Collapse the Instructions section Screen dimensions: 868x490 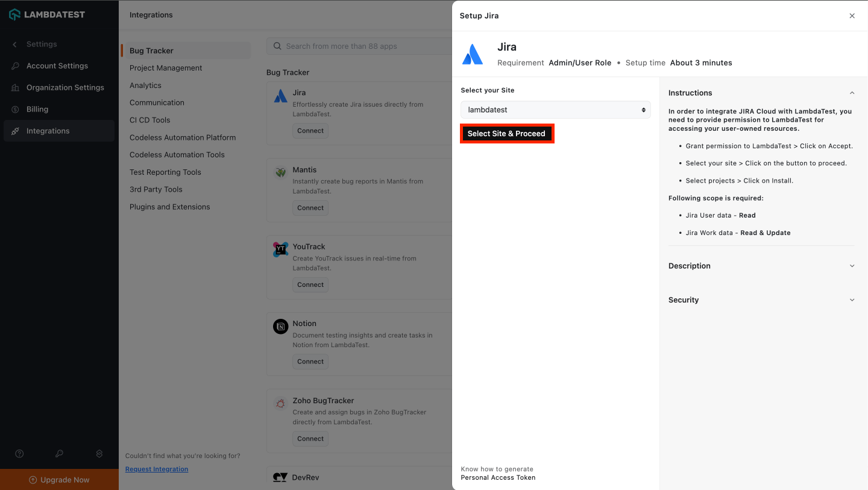[x=852, y=93]
